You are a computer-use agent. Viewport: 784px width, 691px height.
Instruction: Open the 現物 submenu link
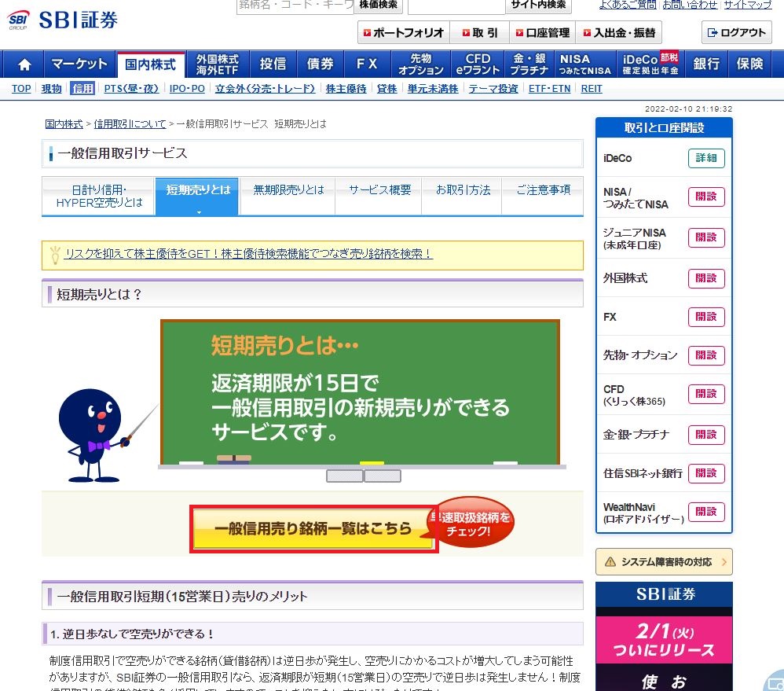click(x=52, y=89)
